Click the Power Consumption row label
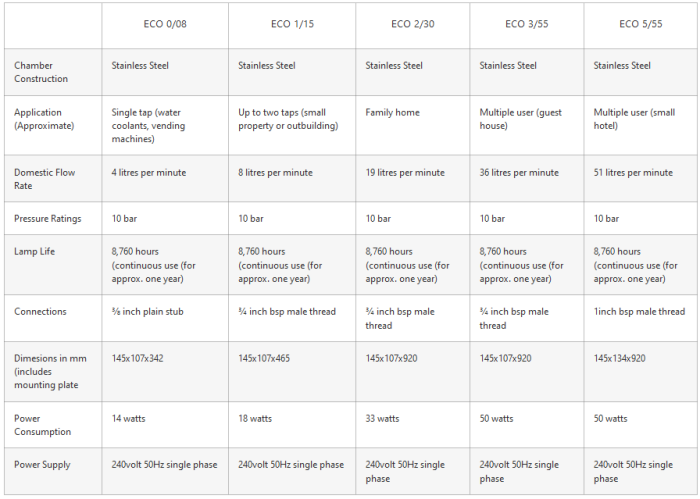The width and height of the screenshot is (700, 499). coord(43,425)
